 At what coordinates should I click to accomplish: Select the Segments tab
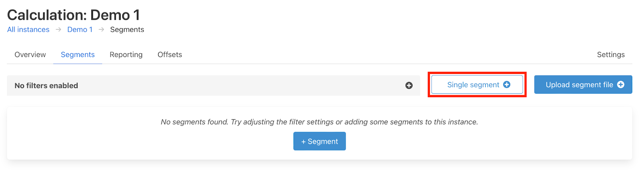pos(78,55)
